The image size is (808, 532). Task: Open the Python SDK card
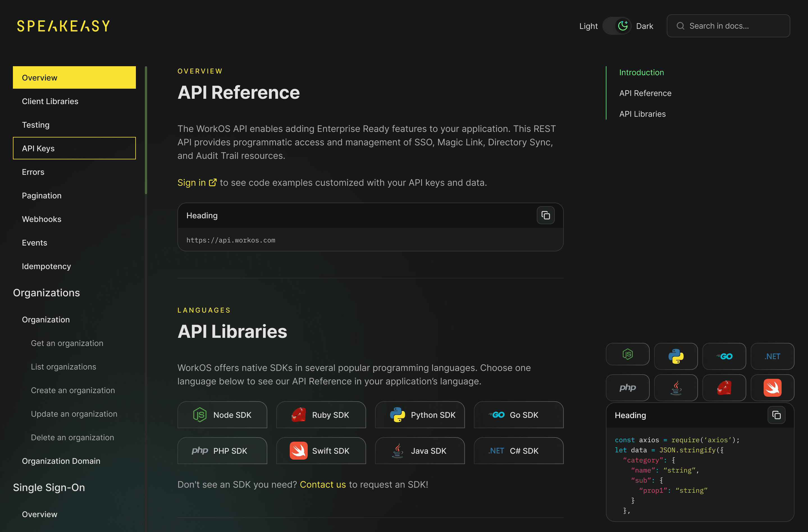(x=420, y=415)
